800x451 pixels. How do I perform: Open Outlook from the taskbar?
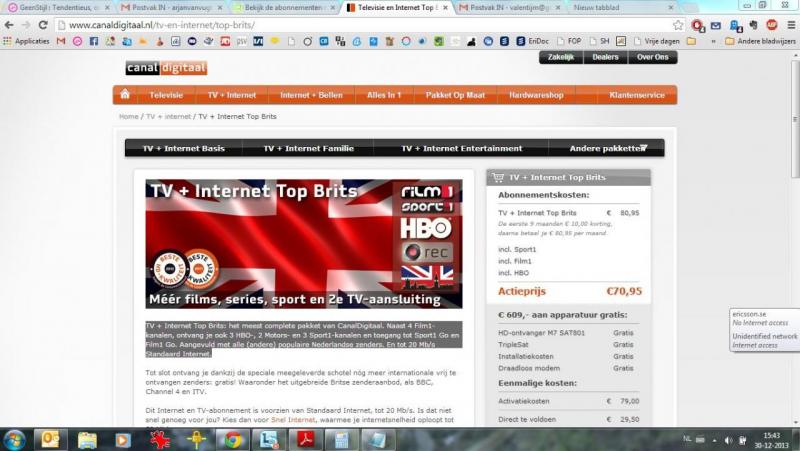(50, 439)
